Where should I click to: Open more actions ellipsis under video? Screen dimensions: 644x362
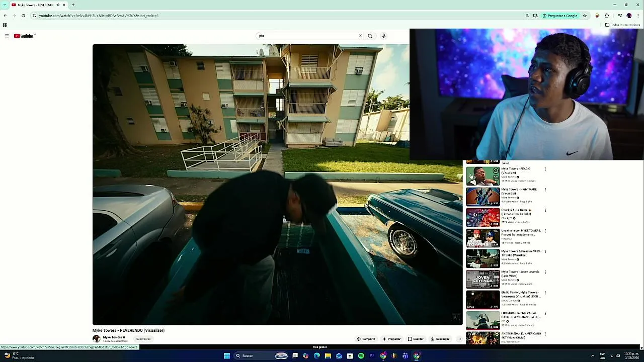tap(459, 339)
